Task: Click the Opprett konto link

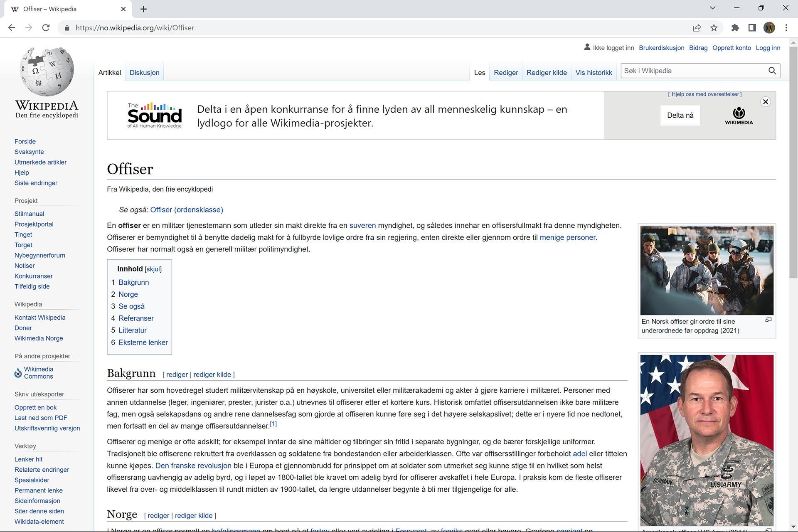Action: [x=732, y=48]
